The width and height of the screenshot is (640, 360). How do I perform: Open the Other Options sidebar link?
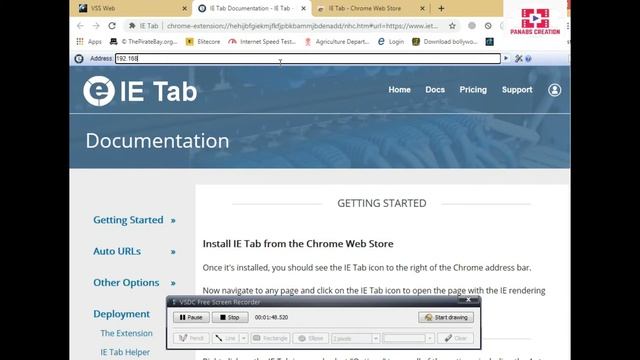[126, 282]
